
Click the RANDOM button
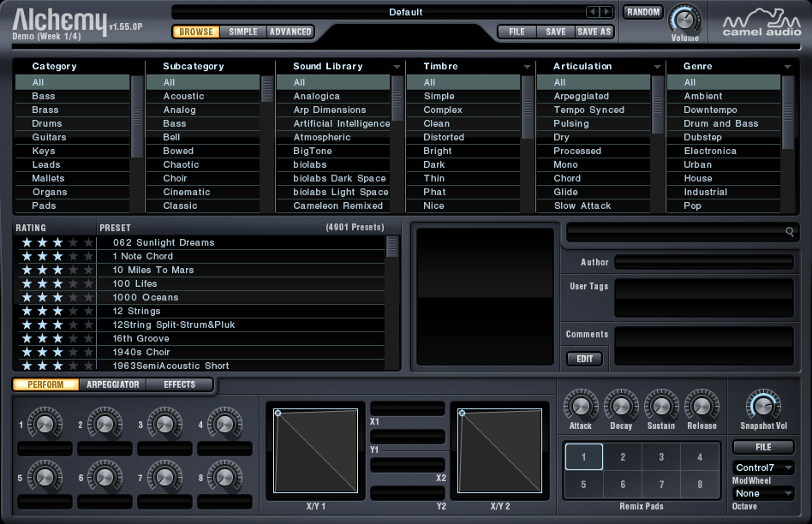643,12
